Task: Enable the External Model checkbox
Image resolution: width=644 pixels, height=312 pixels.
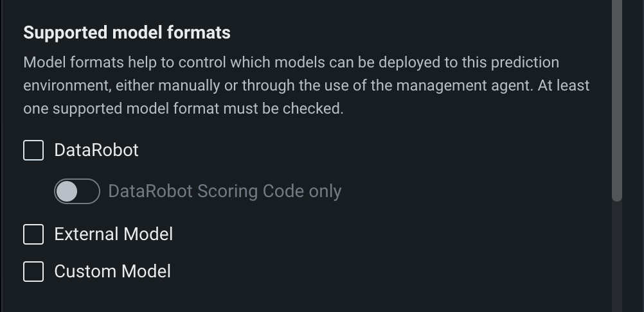Action: (x=33, y=234)
